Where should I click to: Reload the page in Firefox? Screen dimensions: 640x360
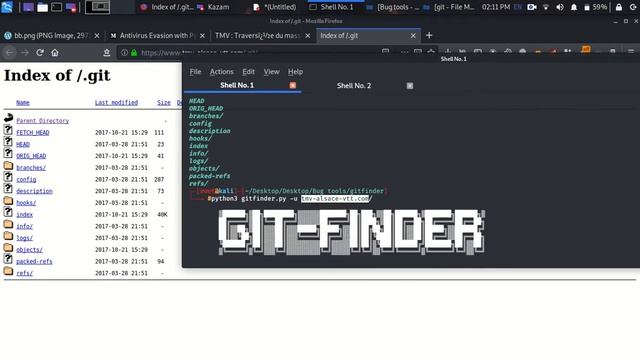[40, 53]
